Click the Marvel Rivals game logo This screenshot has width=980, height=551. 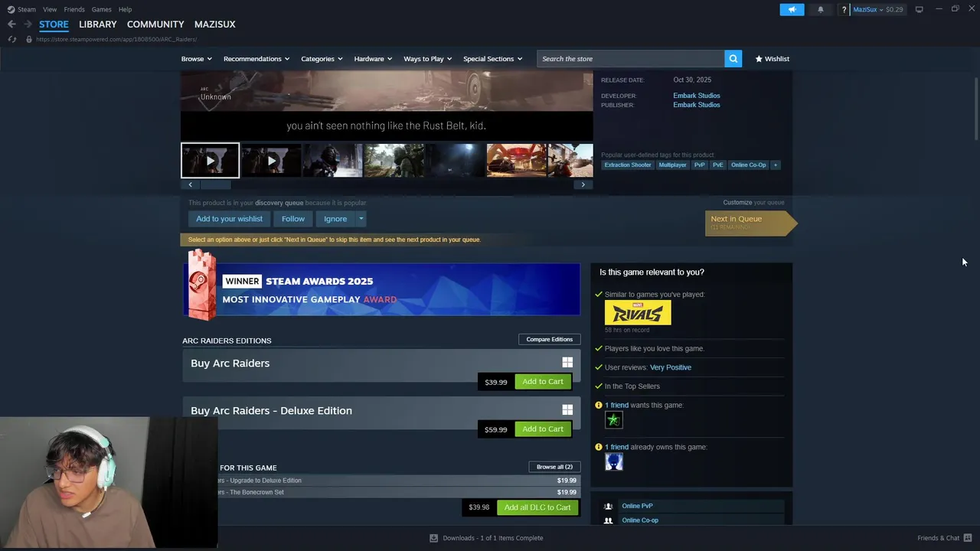tap(638, 312)
